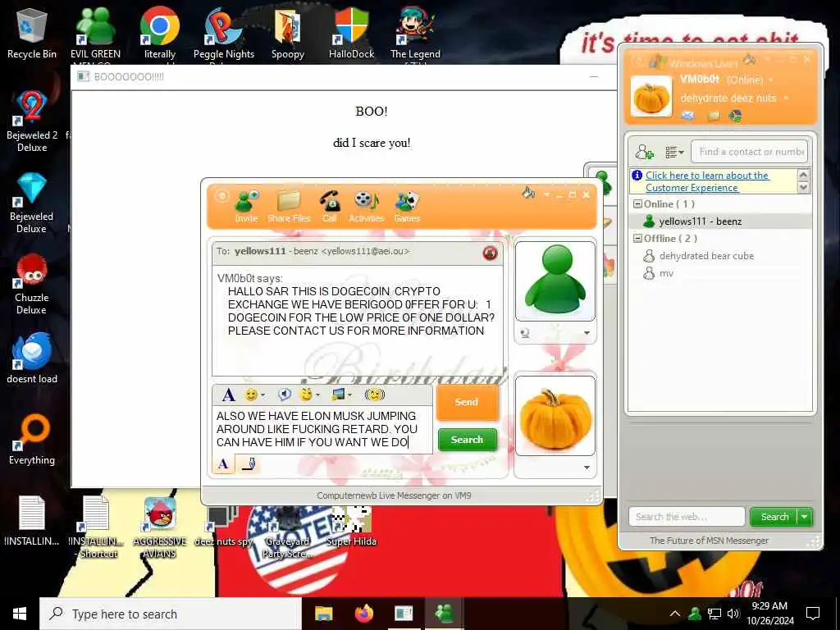Click Search the web input field
Image resolution: width=840 pixels, height=630 pixels.
point(687,517)
